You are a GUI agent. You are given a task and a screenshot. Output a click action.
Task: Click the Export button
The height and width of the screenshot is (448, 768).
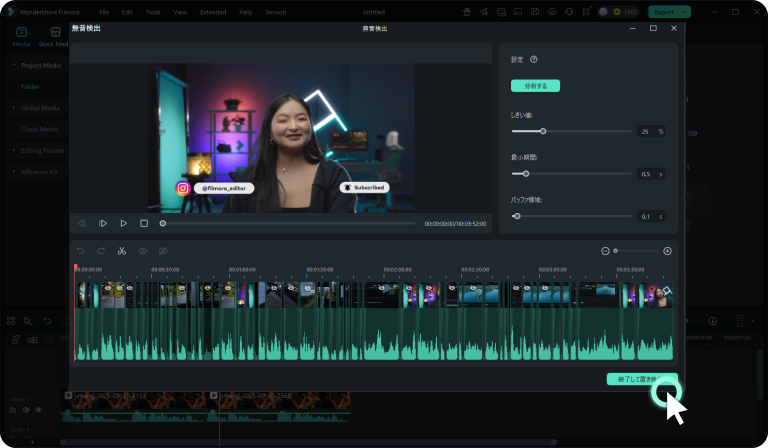(x=664, y=12)
